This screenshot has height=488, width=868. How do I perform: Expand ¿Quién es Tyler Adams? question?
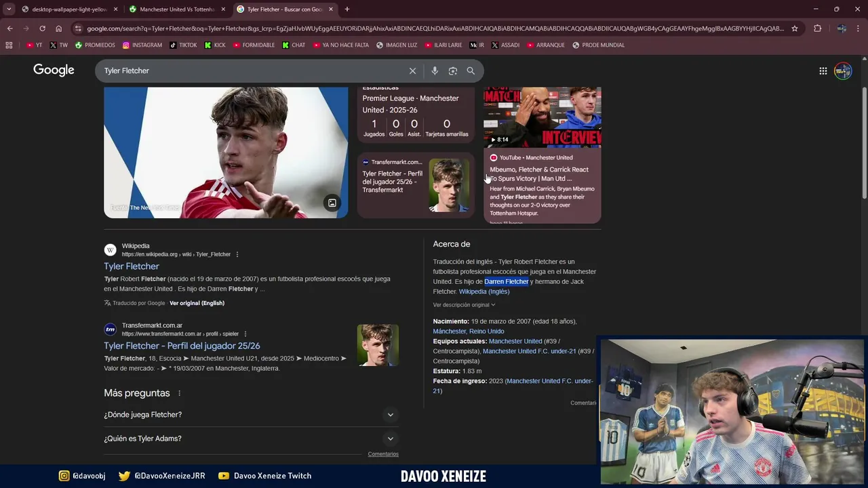tap(251, 439)
